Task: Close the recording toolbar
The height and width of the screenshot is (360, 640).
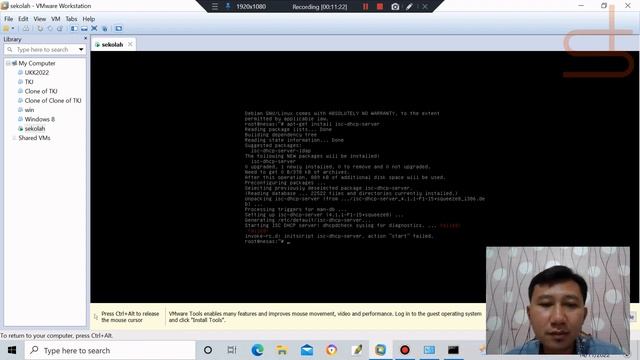Action: [x=425, y=7]
